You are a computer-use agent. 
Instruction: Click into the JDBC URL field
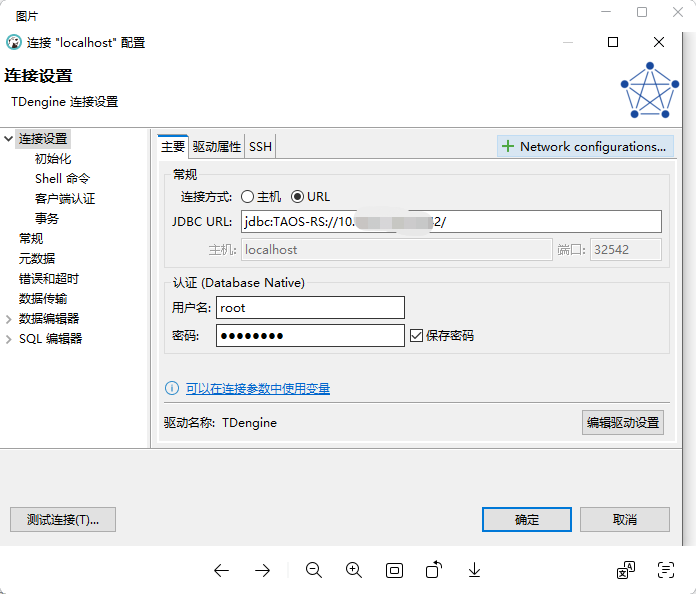[451, 222]
